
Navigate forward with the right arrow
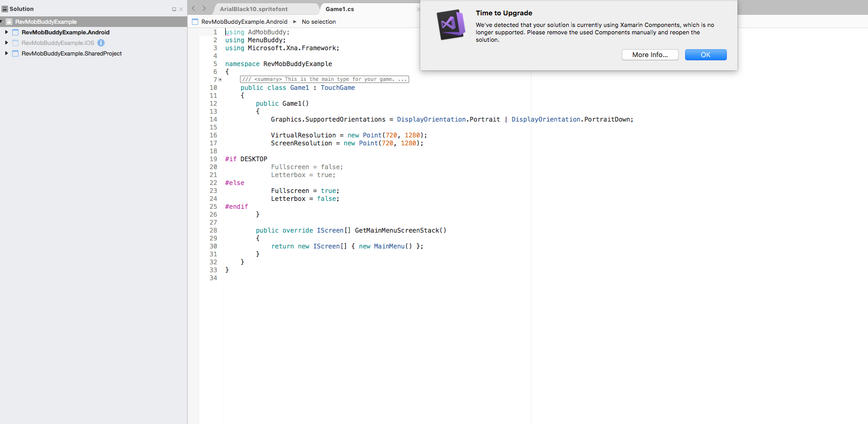[x=204, y=8]
